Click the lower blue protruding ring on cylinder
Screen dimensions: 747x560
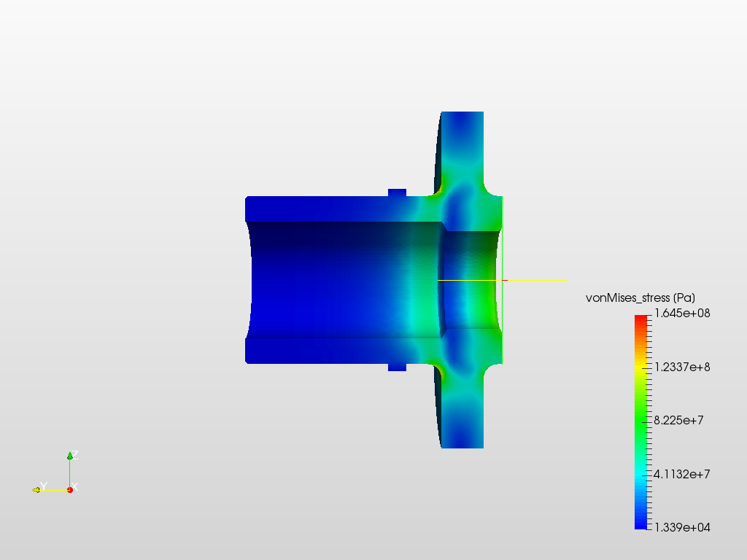[398, 367]
